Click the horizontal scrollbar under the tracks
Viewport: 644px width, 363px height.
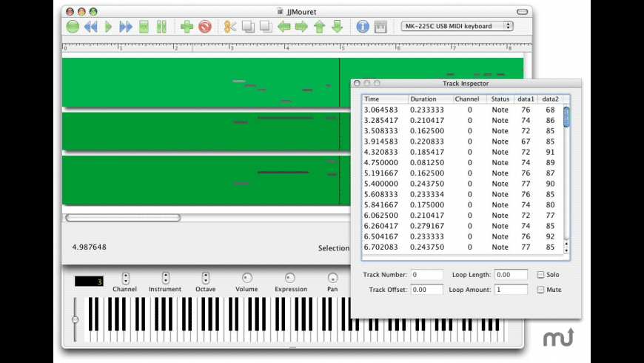[123, 218]
